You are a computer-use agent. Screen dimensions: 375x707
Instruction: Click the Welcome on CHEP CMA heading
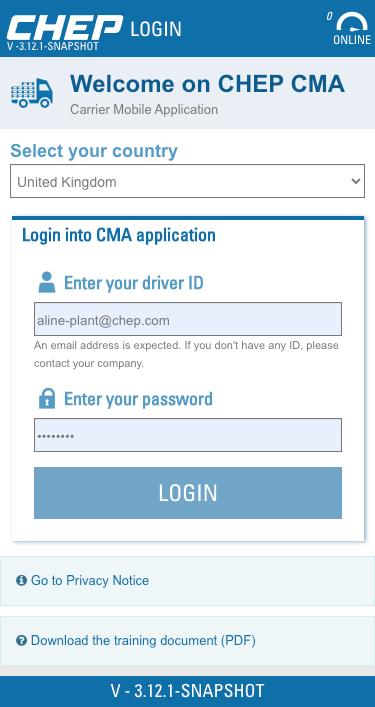pyautogui.click(x=207, y=84)
